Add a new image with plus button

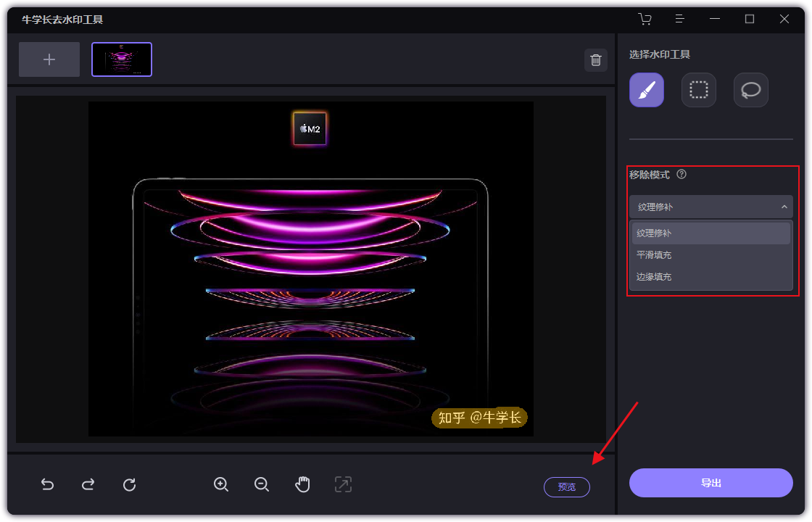point(49,59)
